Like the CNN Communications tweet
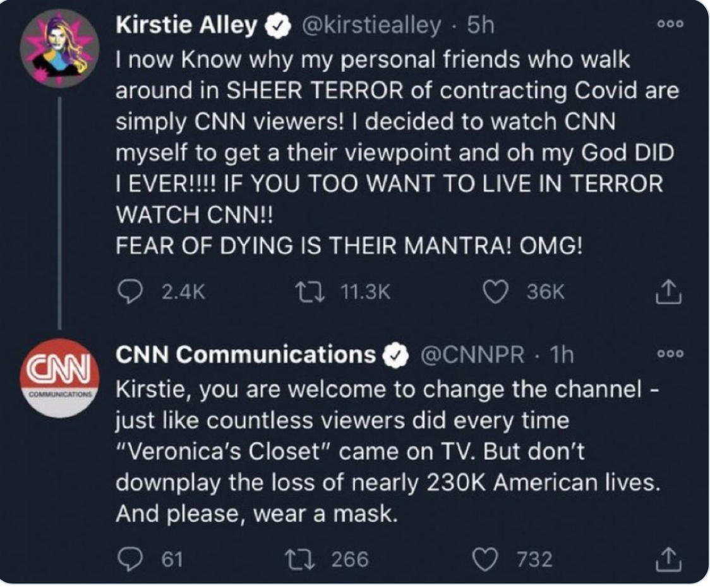 point(485,559)
